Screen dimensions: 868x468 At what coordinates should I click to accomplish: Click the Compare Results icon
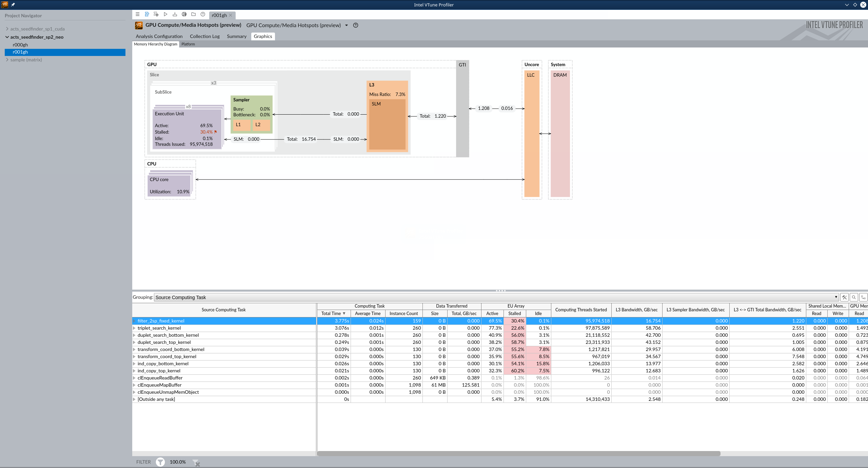(x=184, y=15)
